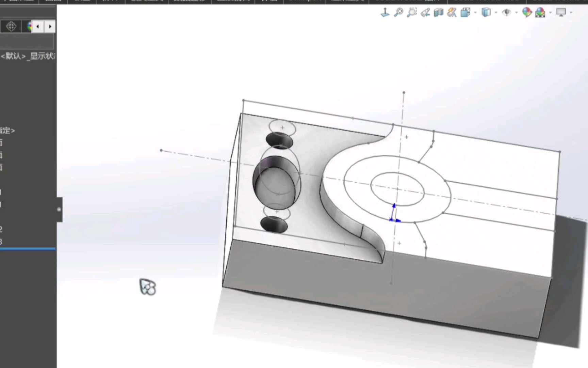The image size is (588, 368).
Task: Click the Normal To view icon
Action: point(385,13)
